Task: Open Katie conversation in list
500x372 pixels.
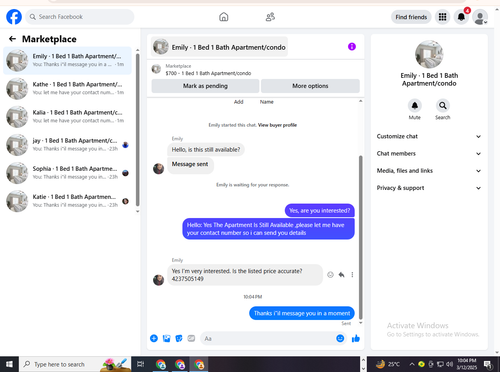Action: pyautogui.click(x=67, y=201)
